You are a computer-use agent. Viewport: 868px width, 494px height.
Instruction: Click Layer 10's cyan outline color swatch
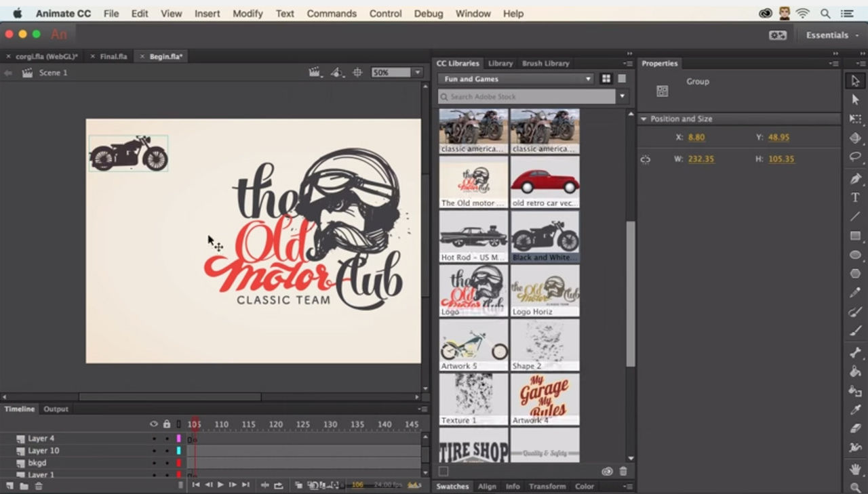tap(179, 451)
